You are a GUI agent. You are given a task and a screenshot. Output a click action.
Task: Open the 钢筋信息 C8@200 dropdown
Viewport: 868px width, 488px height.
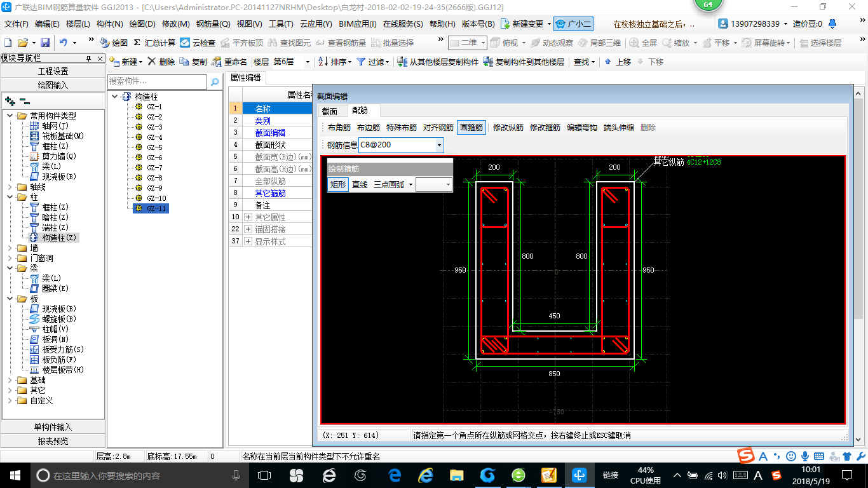point(439,145)
